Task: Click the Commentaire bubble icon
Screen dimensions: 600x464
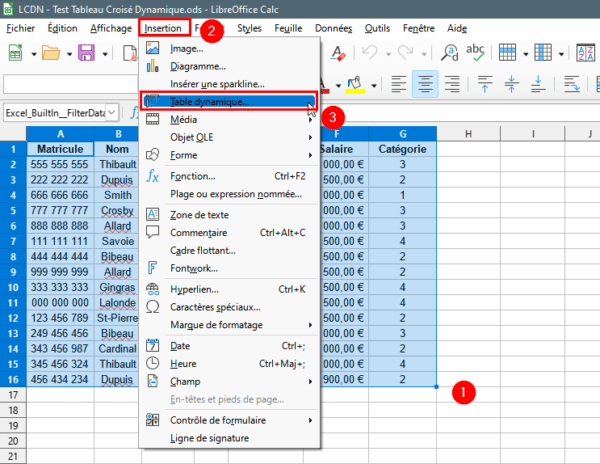Action: (153, 232)
